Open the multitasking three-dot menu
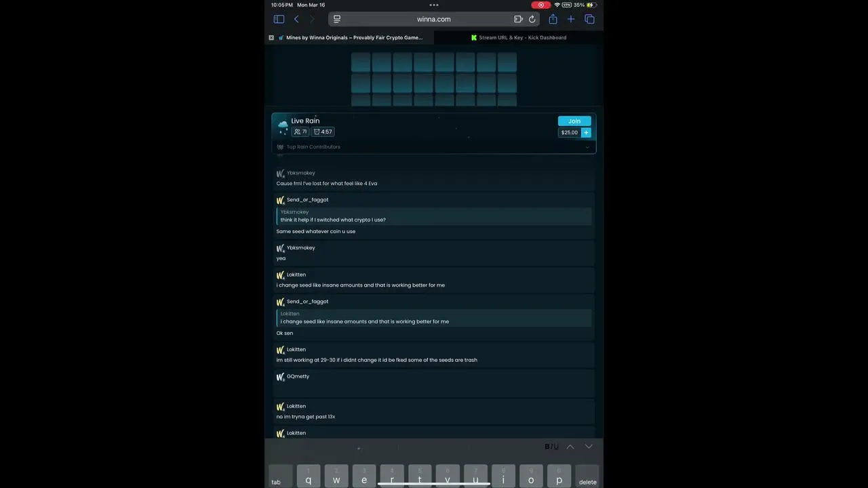 (x=434, y=5)
